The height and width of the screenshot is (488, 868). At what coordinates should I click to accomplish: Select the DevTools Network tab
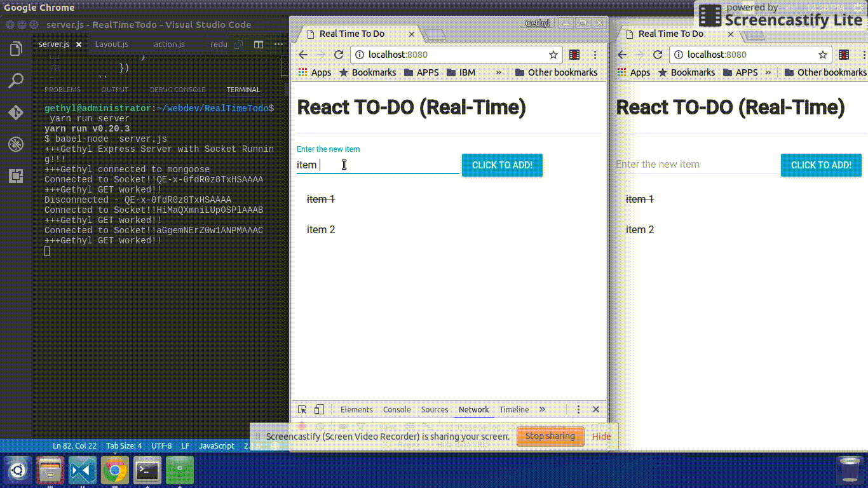(474, 410)
